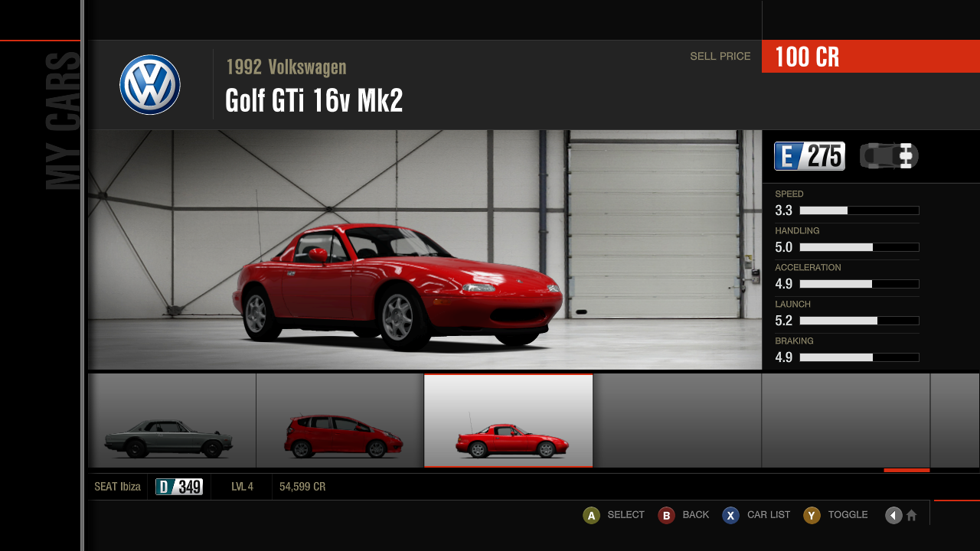Screen dimensions: 980x551
Task: Click the SELL PRICE label
Action: coord(720,56)
